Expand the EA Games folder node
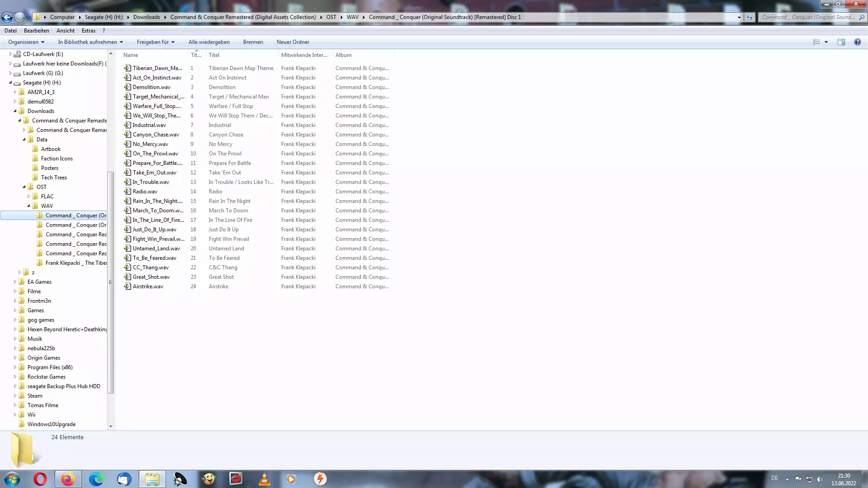 click(15, 282)
